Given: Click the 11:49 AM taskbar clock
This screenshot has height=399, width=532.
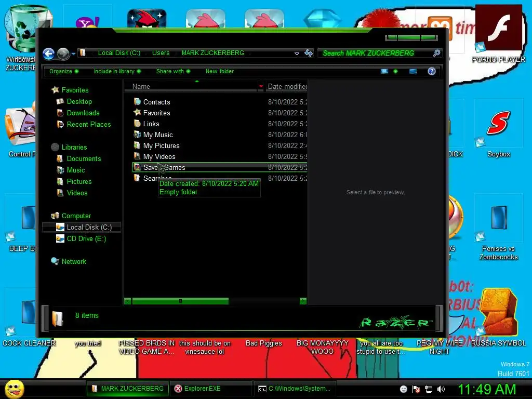Looking at the screenshot, I should (486, 389).
